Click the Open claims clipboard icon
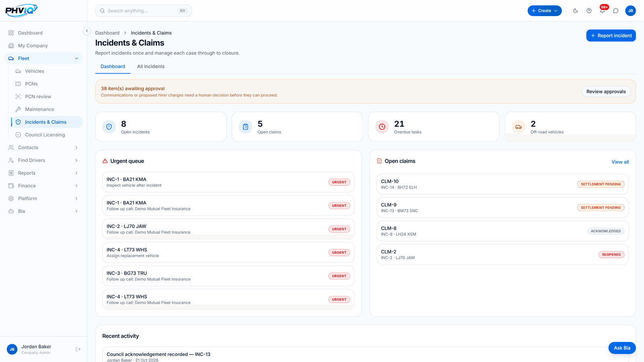 click(246, 127)
